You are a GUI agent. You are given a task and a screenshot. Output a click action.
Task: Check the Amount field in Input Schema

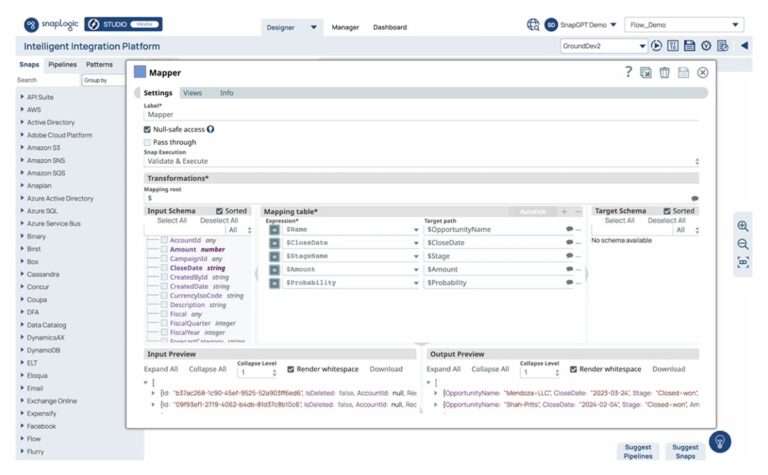[x=165, y=250]
